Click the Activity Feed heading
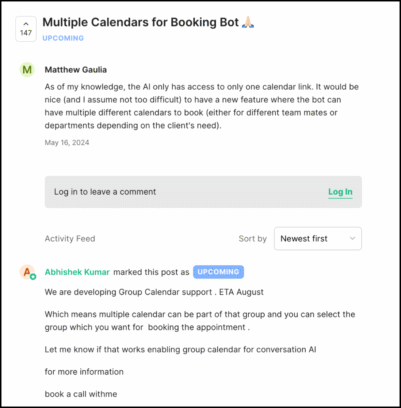This screenshot has width=401, height=408. click(x=70, y=239)
